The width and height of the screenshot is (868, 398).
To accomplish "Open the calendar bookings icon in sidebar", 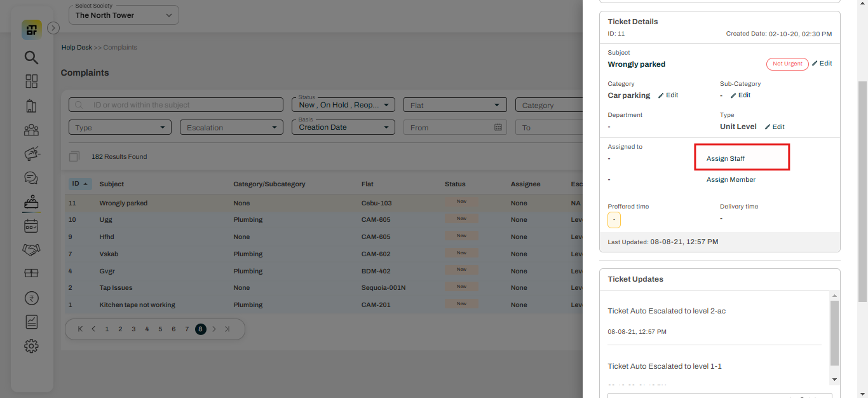I will coord(31,226).
